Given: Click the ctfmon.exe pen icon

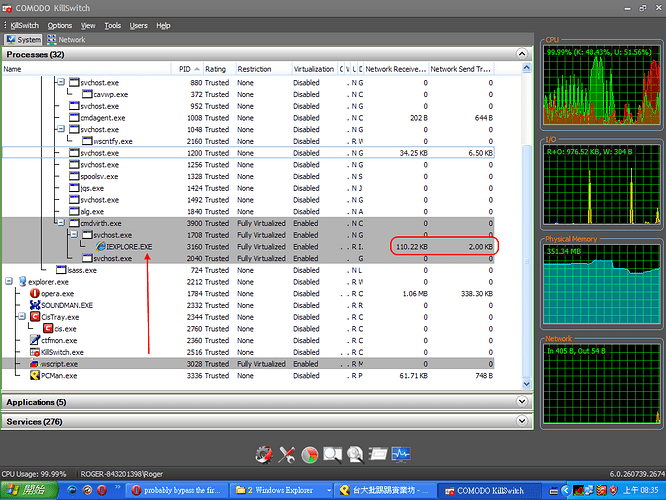Looking at the screenshot, I should pos(35,340).
